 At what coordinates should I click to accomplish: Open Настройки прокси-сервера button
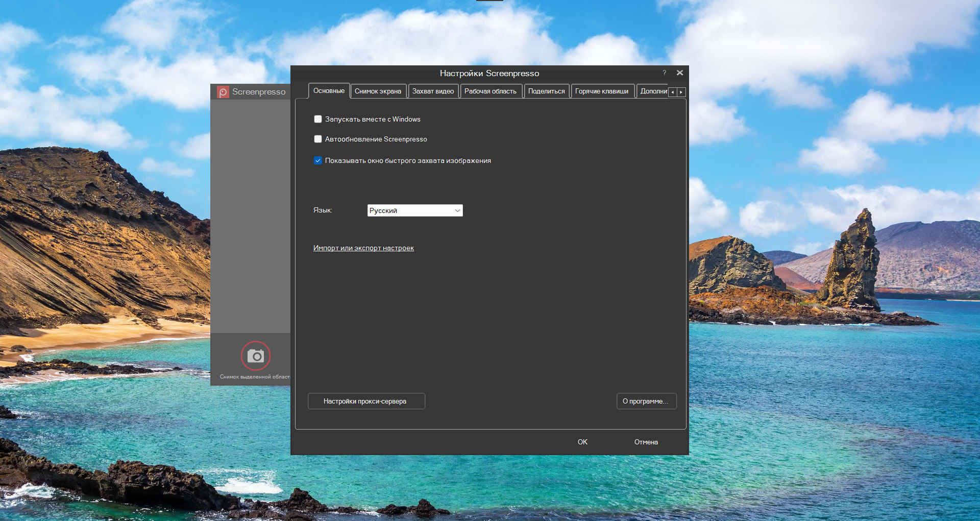pos(366,401)
